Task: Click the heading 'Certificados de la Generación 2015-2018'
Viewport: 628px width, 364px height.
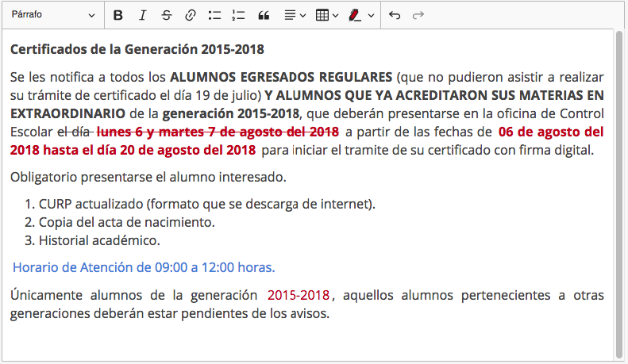Action: (x=137, y=49)
